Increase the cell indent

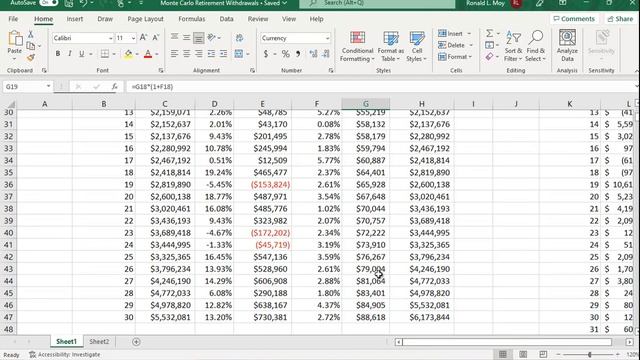click(223, 54)
